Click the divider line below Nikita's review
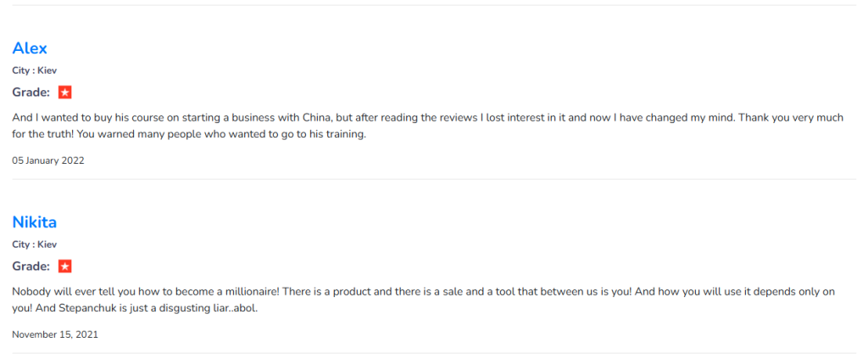Screen dimensions: 868x359 [x=434, y=353]
